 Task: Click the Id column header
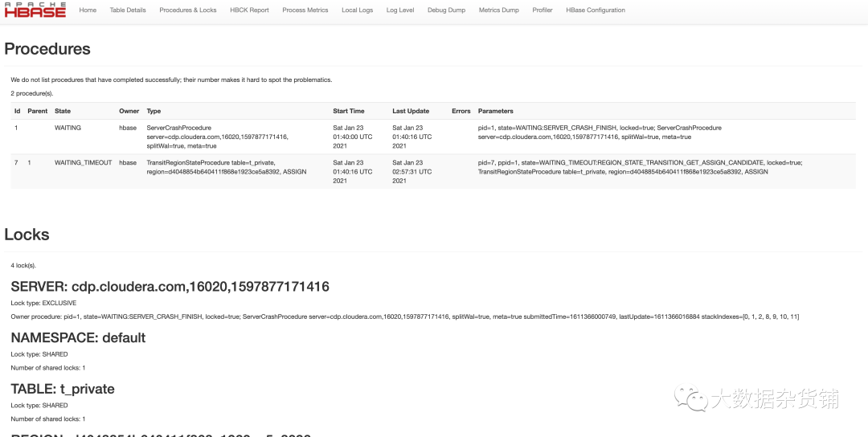(x=17, y=111)
